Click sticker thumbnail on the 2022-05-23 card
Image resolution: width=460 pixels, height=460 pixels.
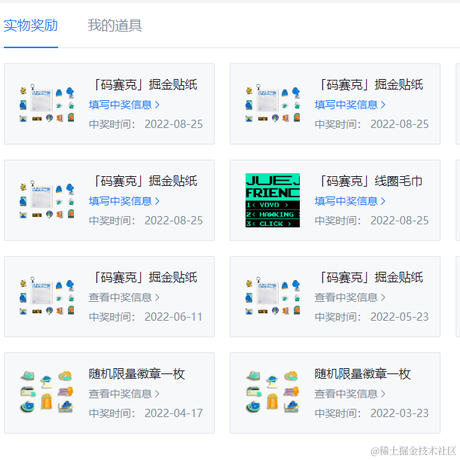click(x=273, y=296)
